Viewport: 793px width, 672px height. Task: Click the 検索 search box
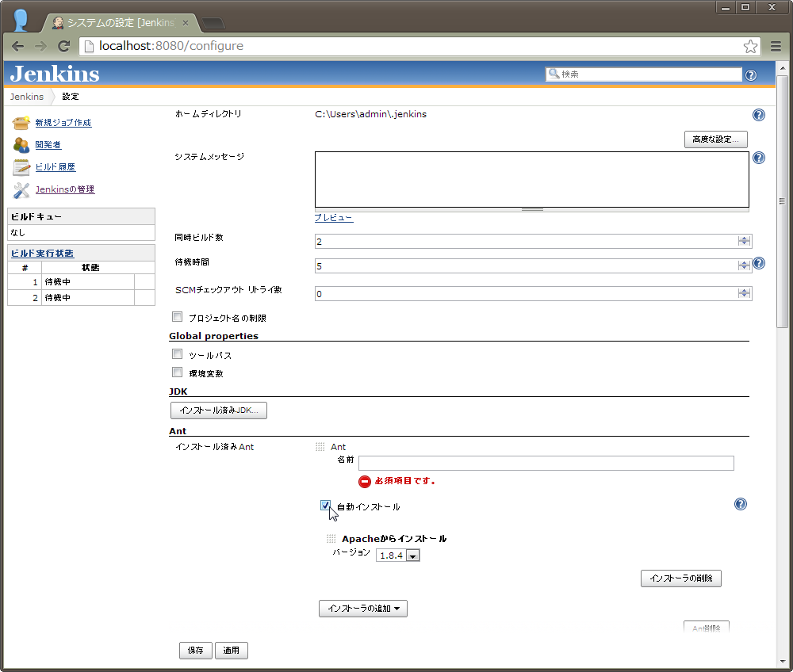pos(644,74)
